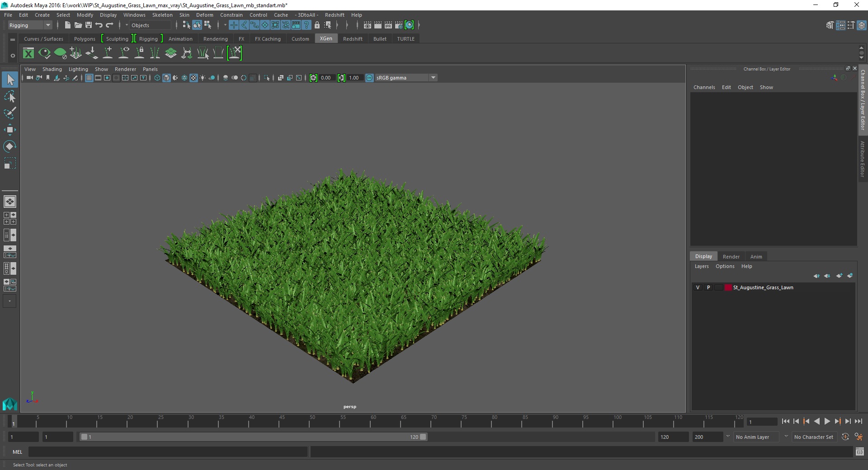Click create new layer icon
868x470 pixels.
coord(839,276)
